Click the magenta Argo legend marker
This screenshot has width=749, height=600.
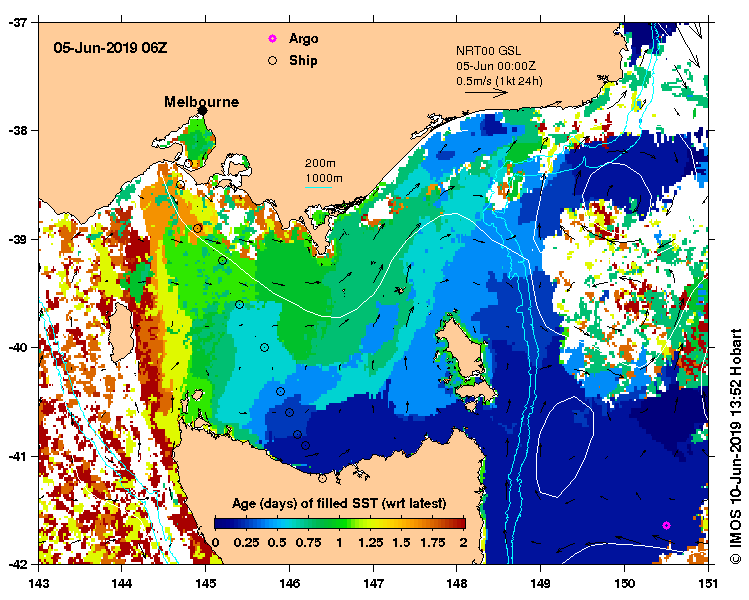[x=272, y=39]
